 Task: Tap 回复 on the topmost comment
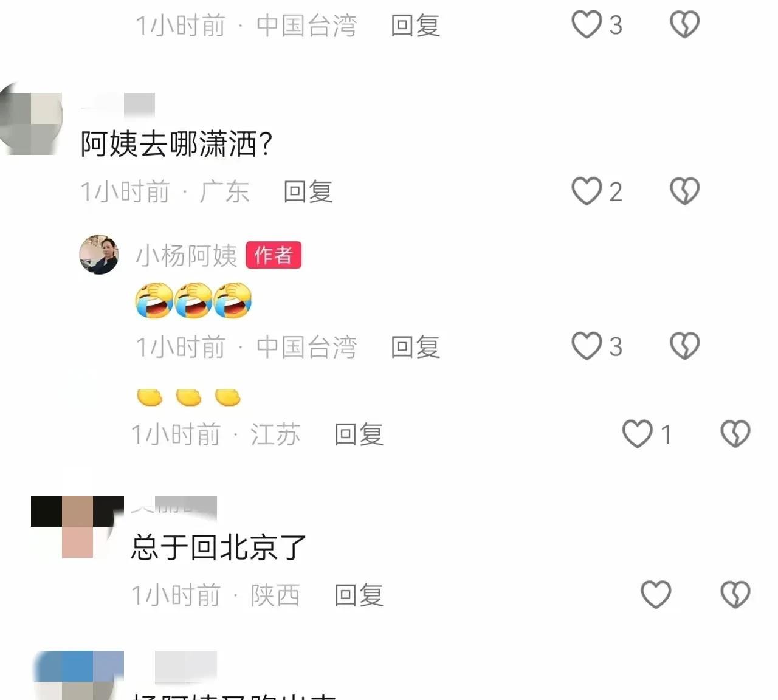(415, 26)
